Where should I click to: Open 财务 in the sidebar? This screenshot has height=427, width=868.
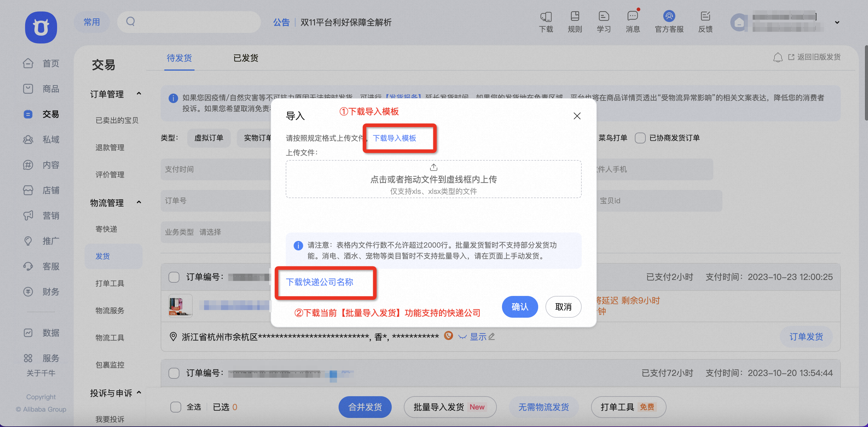(41, 291)
